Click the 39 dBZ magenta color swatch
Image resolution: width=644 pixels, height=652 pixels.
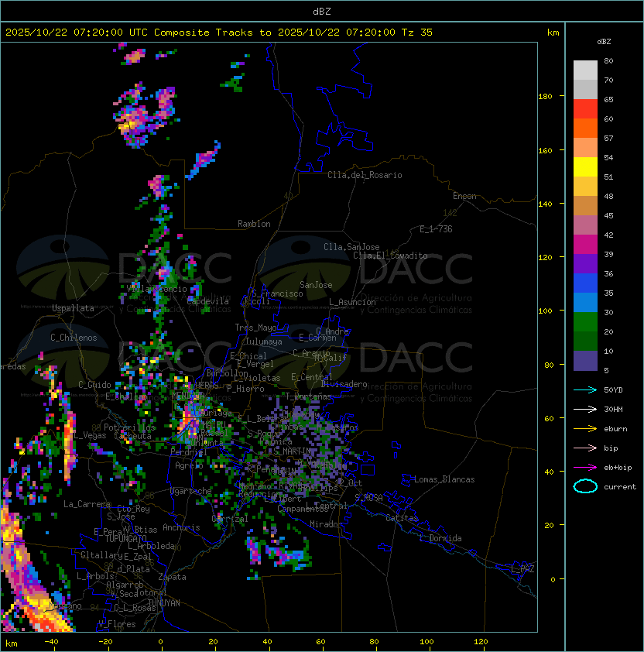pyautogui.click(x=585, y=245)
